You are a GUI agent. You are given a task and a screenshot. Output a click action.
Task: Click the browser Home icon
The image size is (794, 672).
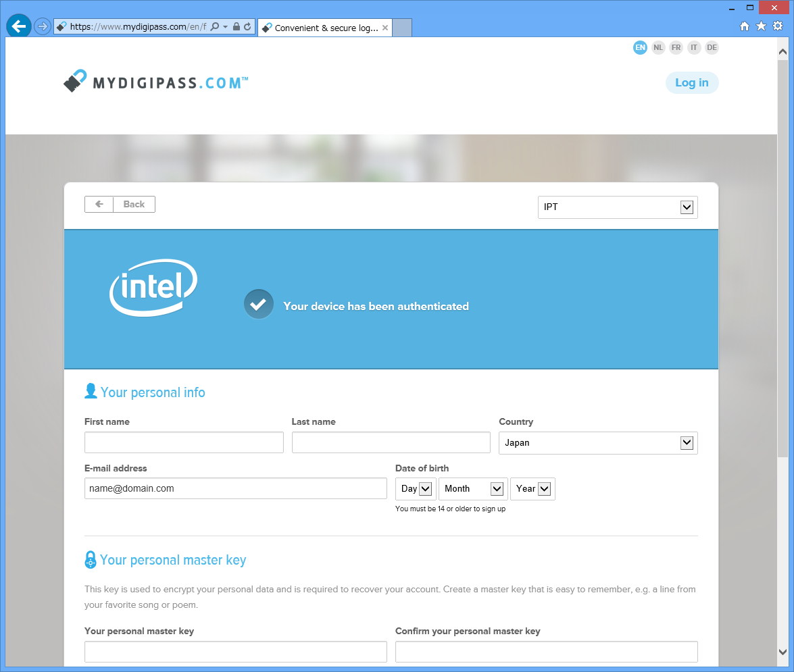tap(745, 26)
